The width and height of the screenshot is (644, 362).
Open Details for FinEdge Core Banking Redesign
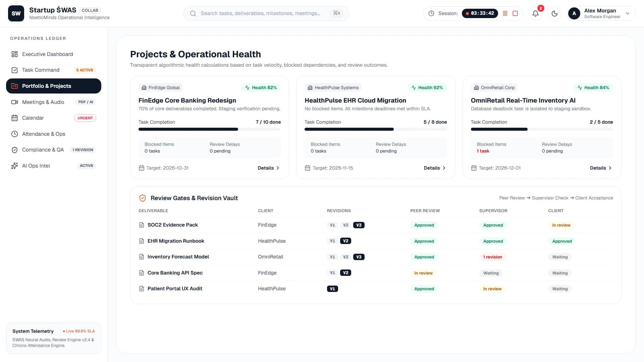tap(268, 168)
